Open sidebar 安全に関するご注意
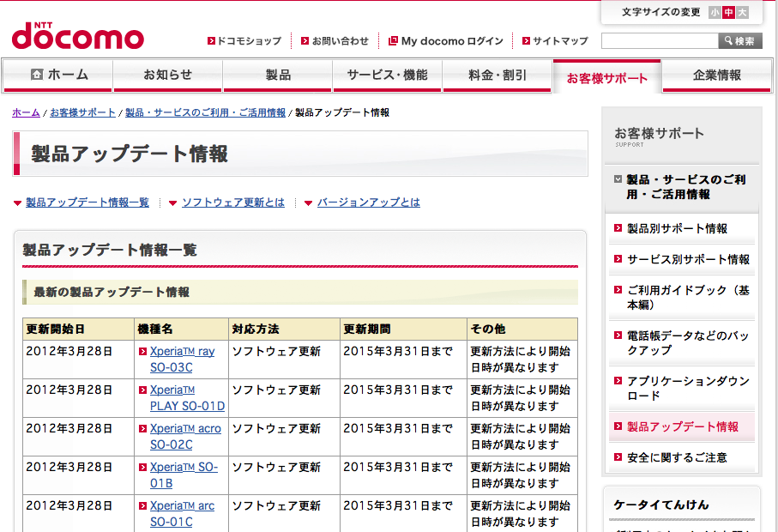 [677, 457]
